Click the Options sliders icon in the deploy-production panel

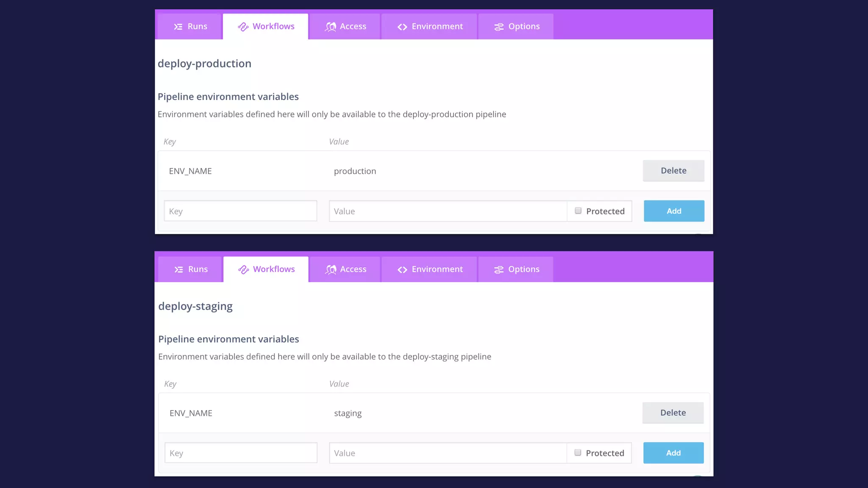(x=499, y=27)
